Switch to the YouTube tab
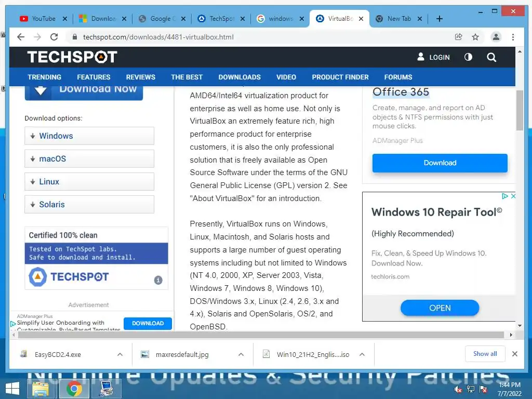Image resolution: width=532 pixels, height=399 pixels. (x=44, y=19)
